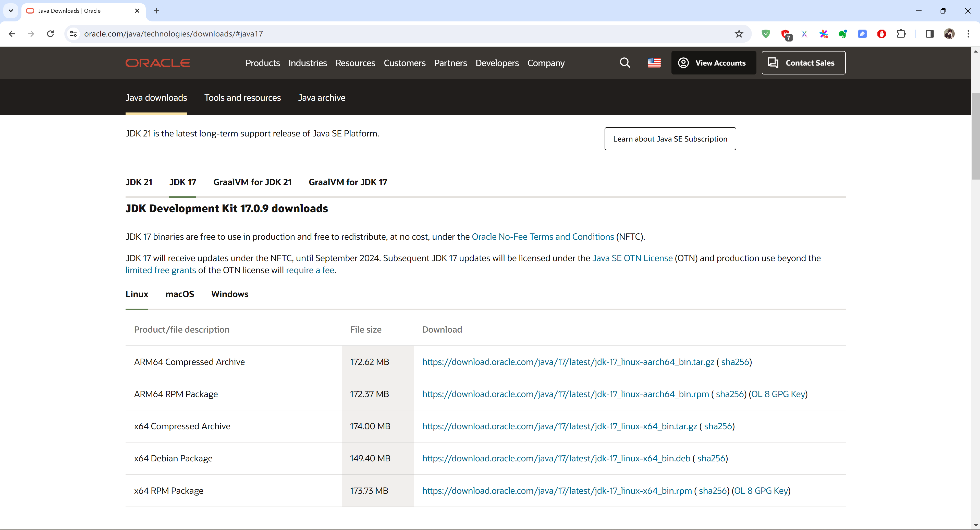This screenshot has height=530, width=980.
Task: Switch to the Windows tab
Action: 229,294
